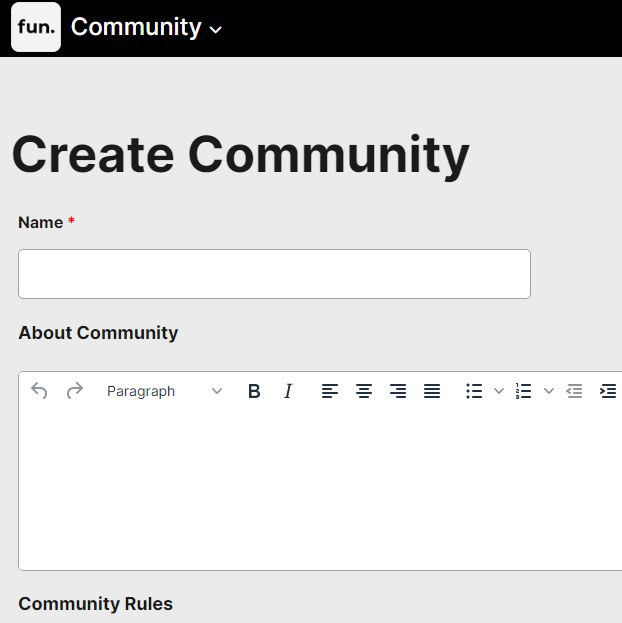Image resolution: width=622 pixels, height=623 pixels.
Task: Open the Community dropdown menu
Action: point(146,27)
